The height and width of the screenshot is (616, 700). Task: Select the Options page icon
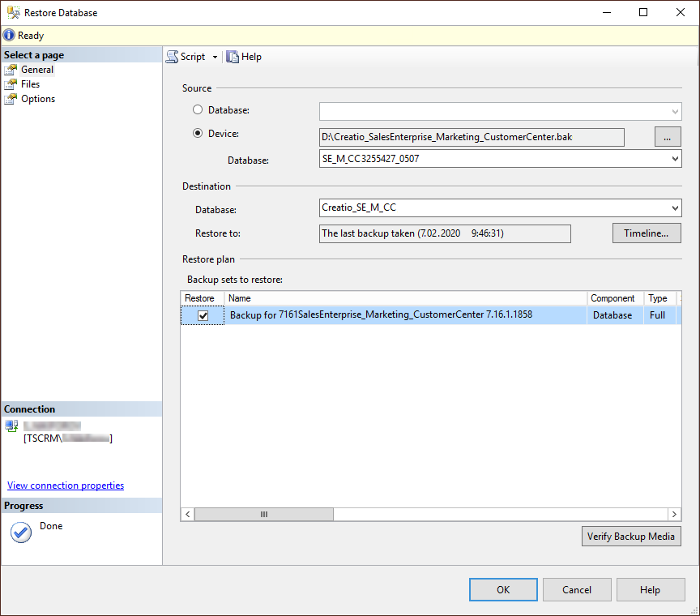[11, 99]
